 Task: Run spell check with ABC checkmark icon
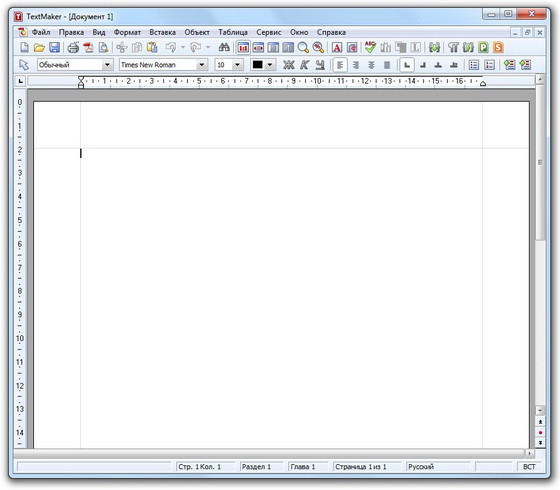tap(370, 47)
